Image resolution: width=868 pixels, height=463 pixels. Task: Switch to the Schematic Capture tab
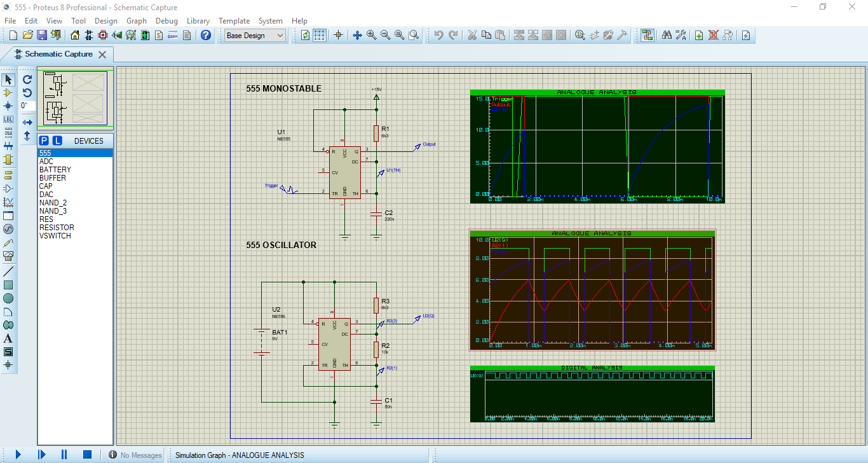tap(58, 54)
